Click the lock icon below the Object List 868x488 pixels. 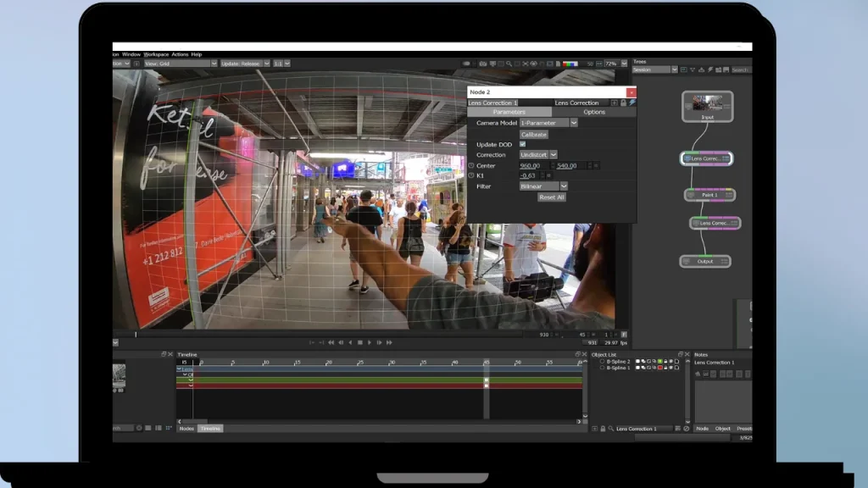(x=603, y=429)
